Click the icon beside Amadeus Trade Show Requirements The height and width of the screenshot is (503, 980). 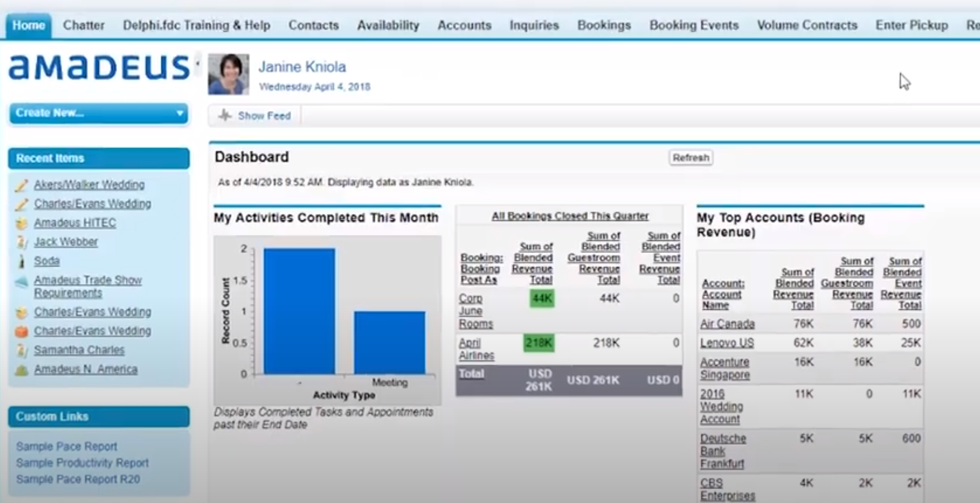21,281
